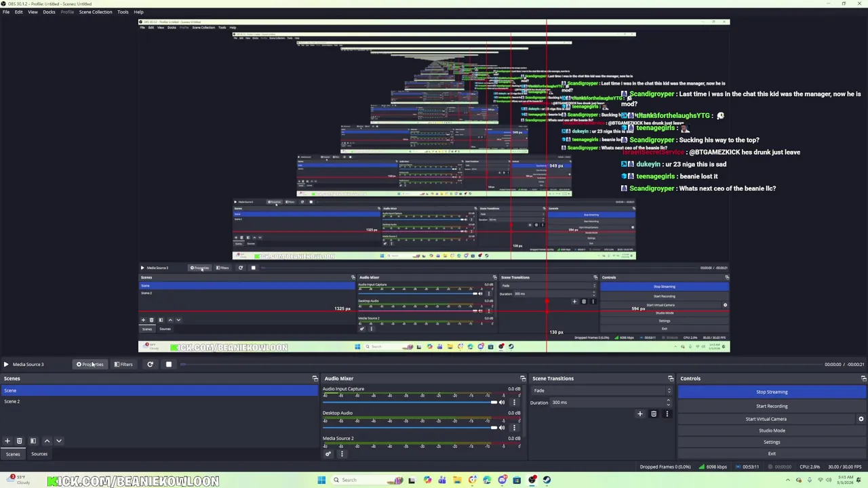Click Start Virtual Camera button
This screenshot has width=868, height=488.
pyautogui.click(x=766, y=419)
